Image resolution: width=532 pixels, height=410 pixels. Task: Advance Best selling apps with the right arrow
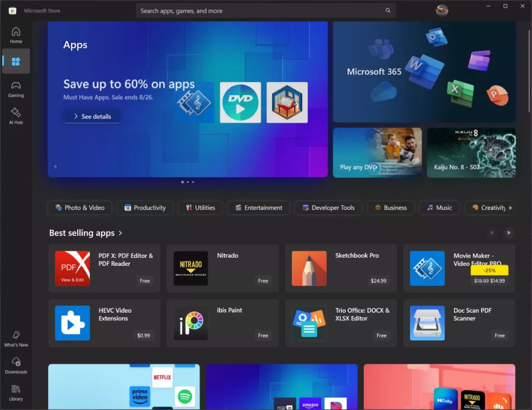tap(509, 233)
